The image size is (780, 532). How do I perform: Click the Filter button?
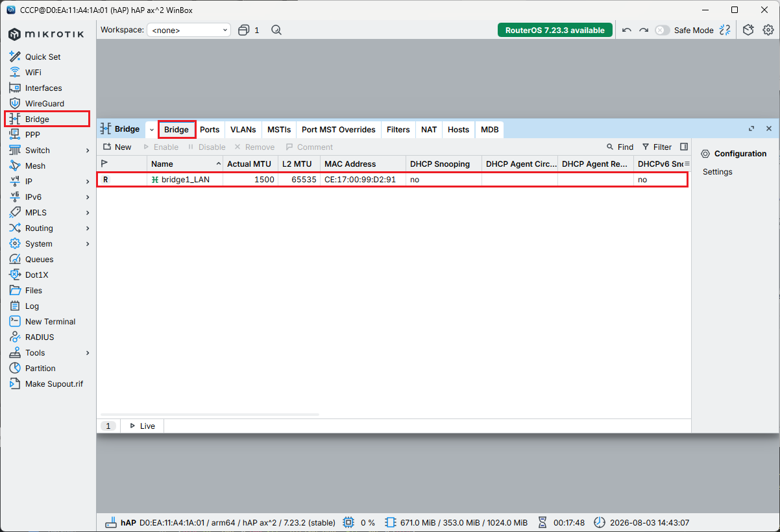tap(657, 147)
